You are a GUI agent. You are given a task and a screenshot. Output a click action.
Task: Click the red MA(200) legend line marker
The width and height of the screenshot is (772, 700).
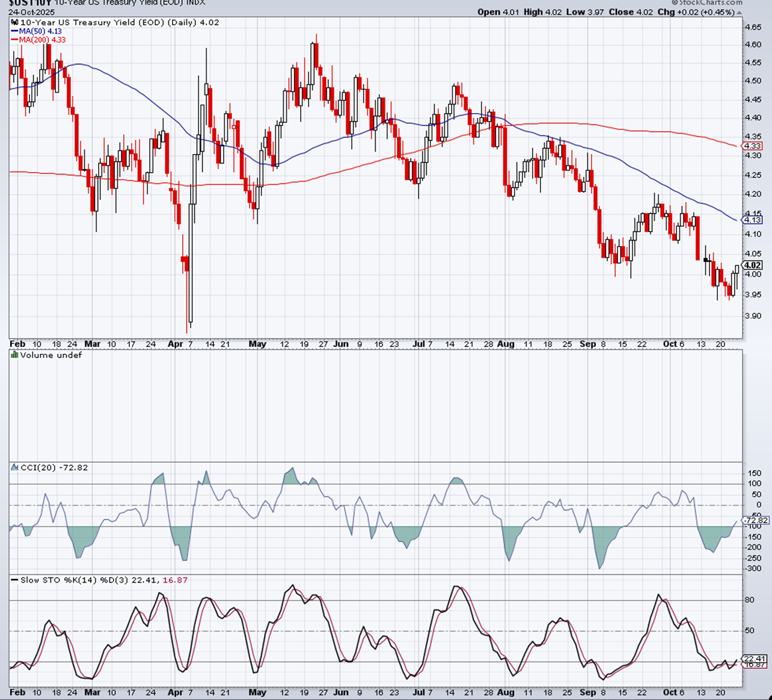pyautogui.click(x=14, y=40)
